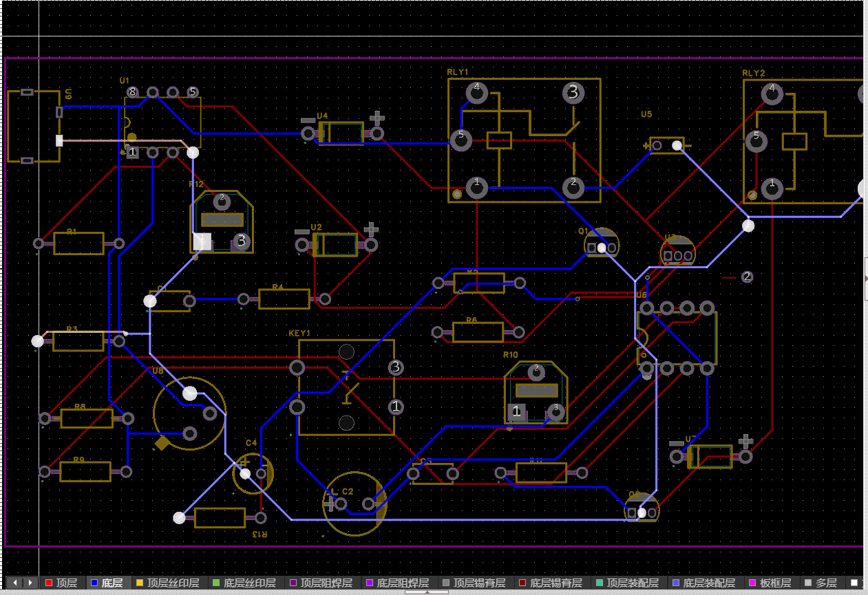Click pad 8 of chip U1
This screenshot has width=868, height=595.
tap(132, 92)
